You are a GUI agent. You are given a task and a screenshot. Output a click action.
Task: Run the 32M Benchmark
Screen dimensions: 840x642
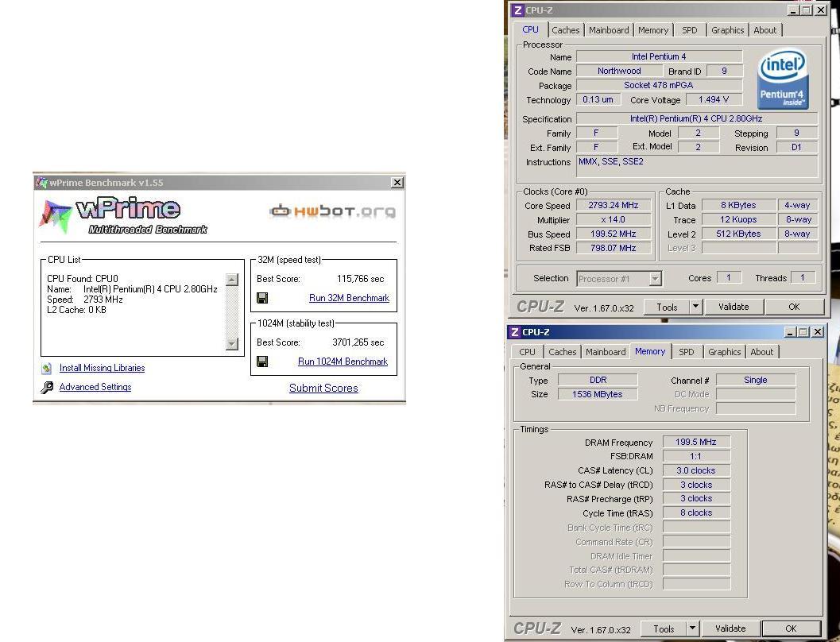[350, 298]
